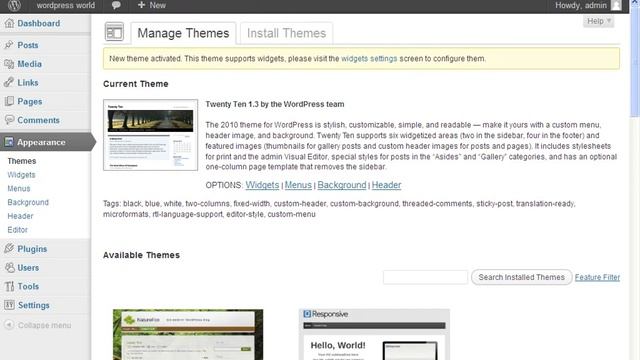This screenshot has width=640, height=360.
Task: Open Posts menu item
Action: click(x=28, y=45)
